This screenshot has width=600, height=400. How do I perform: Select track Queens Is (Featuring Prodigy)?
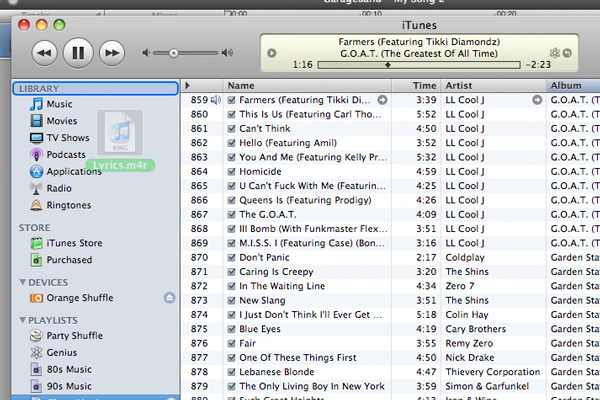pos(305,200)
